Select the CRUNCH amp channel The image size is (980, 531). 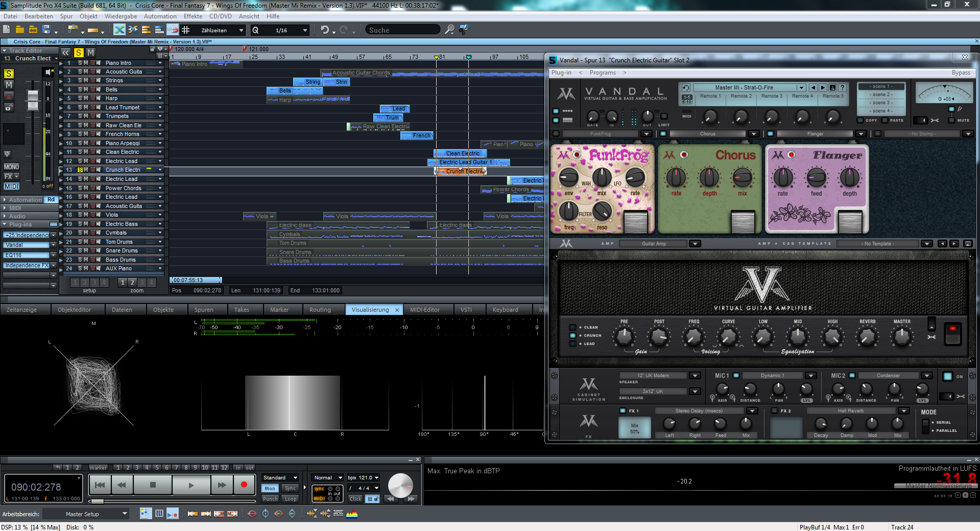coord(573,336)
